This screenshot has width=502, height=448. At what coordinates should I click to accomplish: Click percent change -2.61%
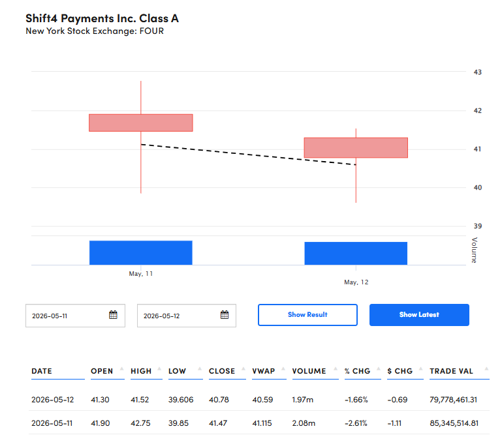point(356,423)
